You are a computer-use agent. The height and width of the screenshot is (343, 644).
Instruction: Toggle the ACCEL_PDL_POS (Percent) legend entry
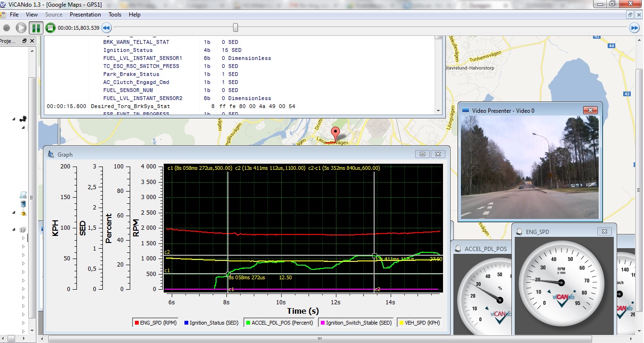pyautogui.click(x=279, y=323)
